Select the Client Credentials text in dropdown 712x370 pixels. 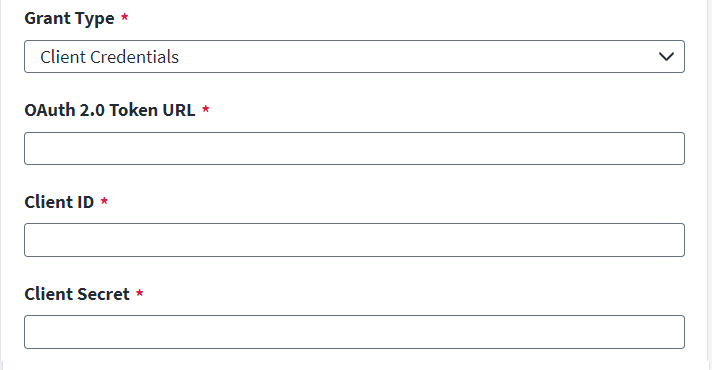(x=109, y=57)
